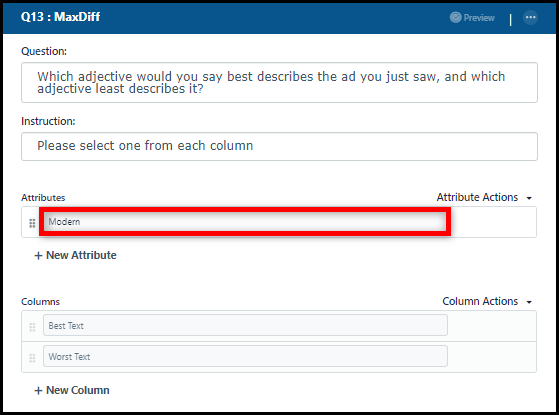The width and height of the screenshot is (559, 415).
Task: Click the plus icon for New Attribute
Action: 38,256
